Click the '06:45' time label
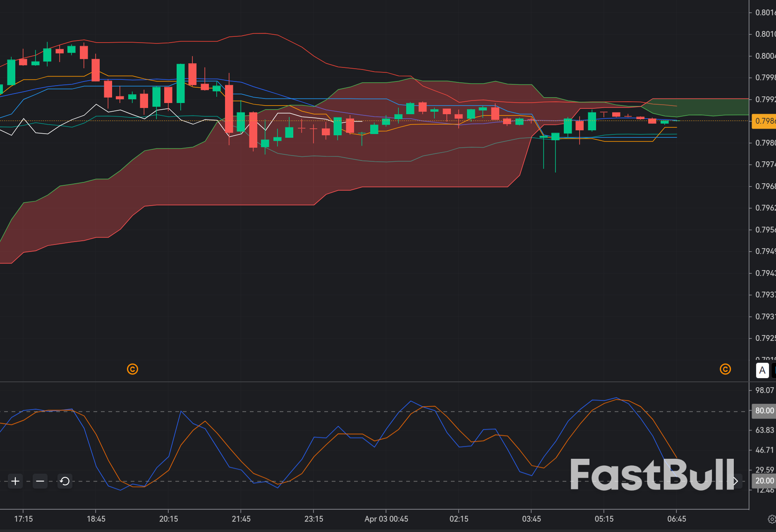Image resolution: width=776 pixels, height=532 pixels. [x=676, y=518]
